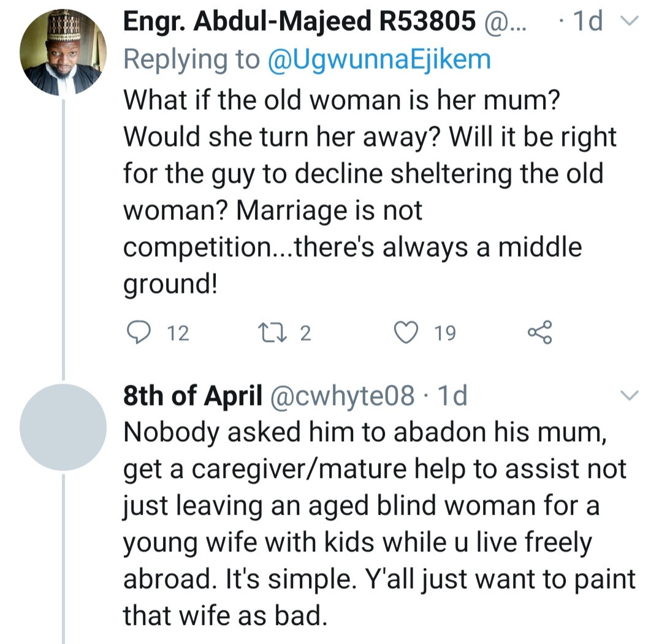Click the name Engr. Abdul-Majeed R53805
Viewport: 662px width, 644px height.
click(299, 23)
